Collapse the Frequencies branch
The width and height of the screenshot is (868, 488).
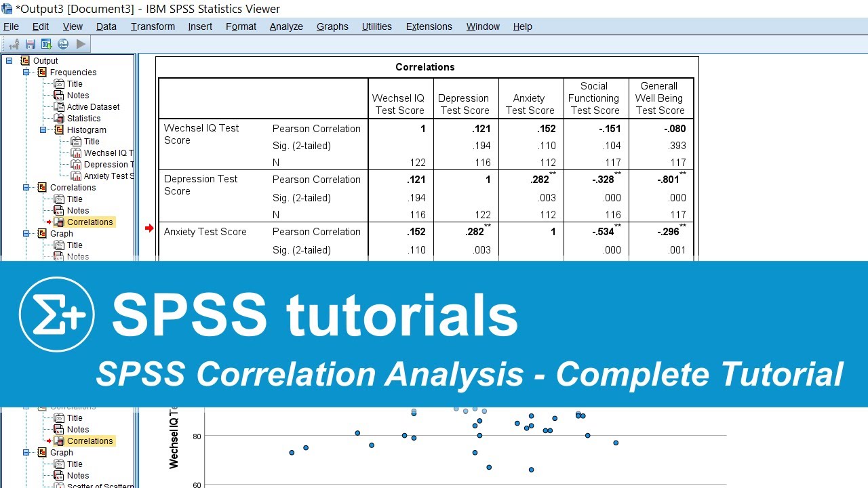(x=26, y=73)
